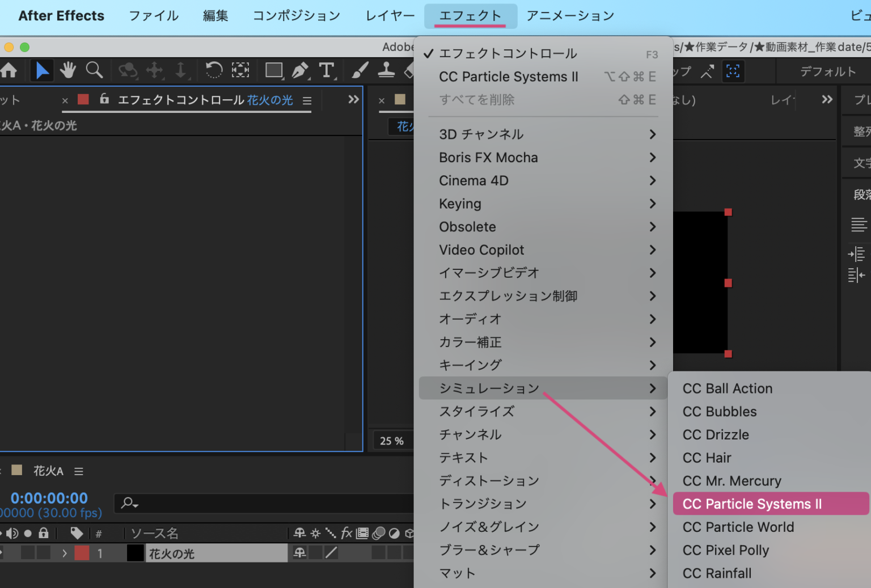This screenshot has width=871, height=588.
Task: Open the 25% magnification dropdown
Action: click(392, 440)
